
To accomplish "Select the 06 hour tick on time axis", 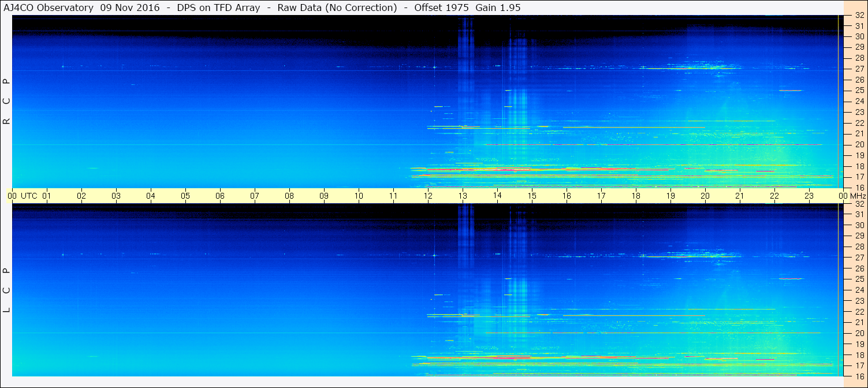I will (220, 196).
